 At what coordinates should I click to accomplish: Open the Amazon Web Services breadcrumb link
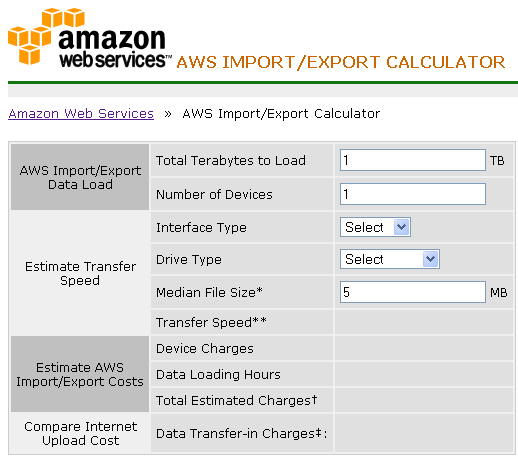(81, 114)
